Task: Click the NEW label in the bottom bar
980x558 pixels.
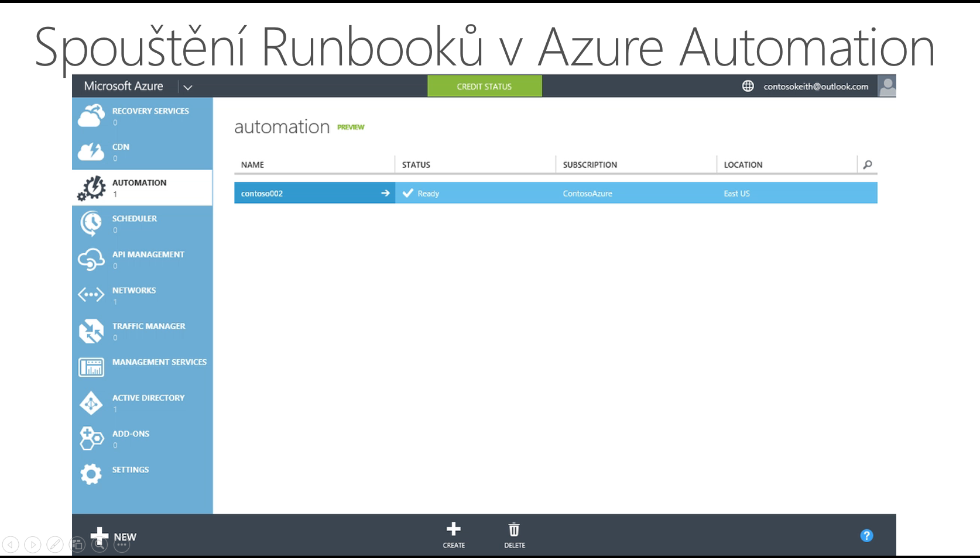Action: (x=125, y=537)
